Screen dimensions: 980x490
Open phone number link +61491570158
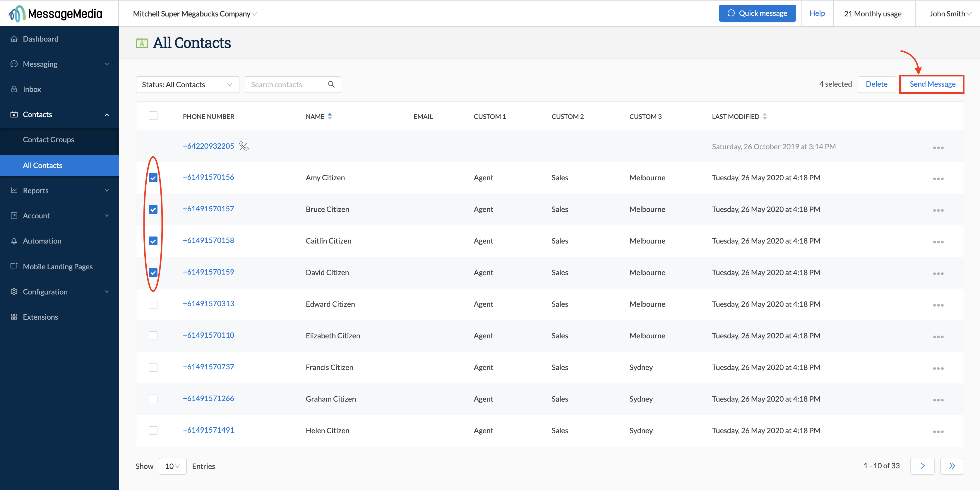point(208,240)
